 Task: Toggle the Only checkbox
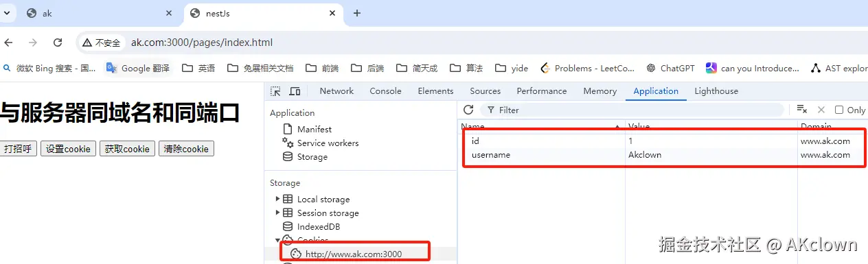coord(838,110)
